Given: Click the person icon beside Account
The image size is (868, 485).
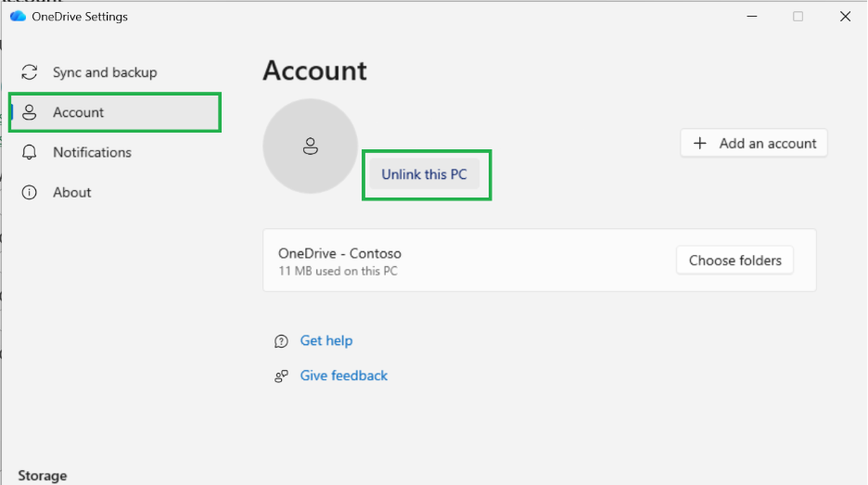Looking at the screenshot, I should tap(30, 112).
